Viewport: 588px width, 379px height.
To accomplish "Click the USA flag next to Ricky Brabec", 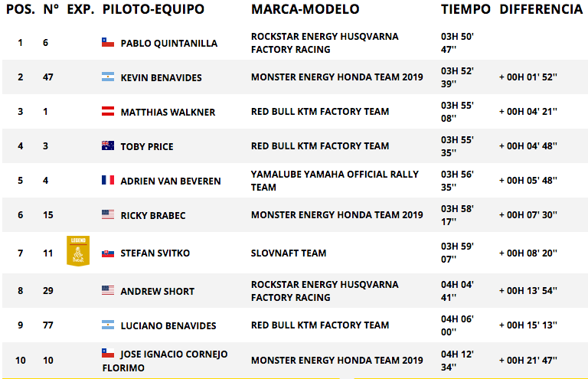I will 108,215.
